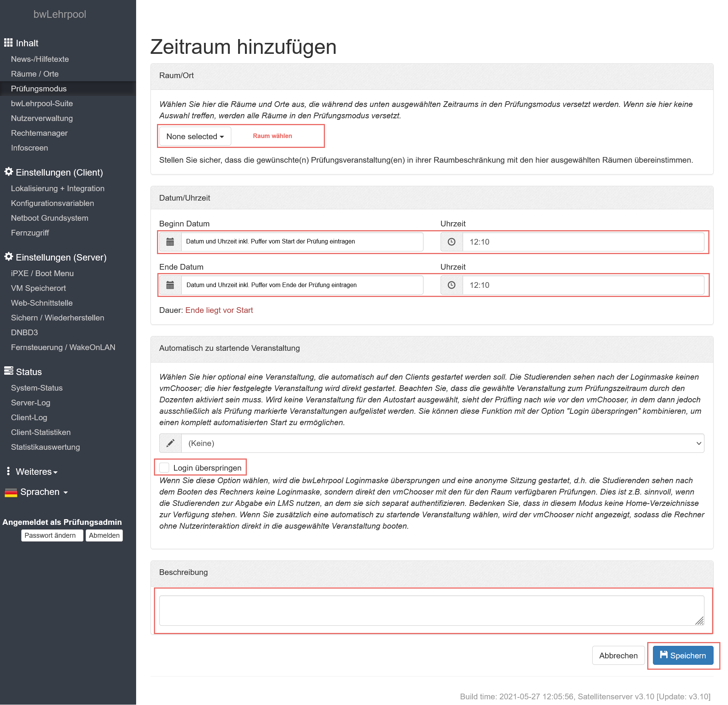Go to Infoscreen

(x=30, y=148)
